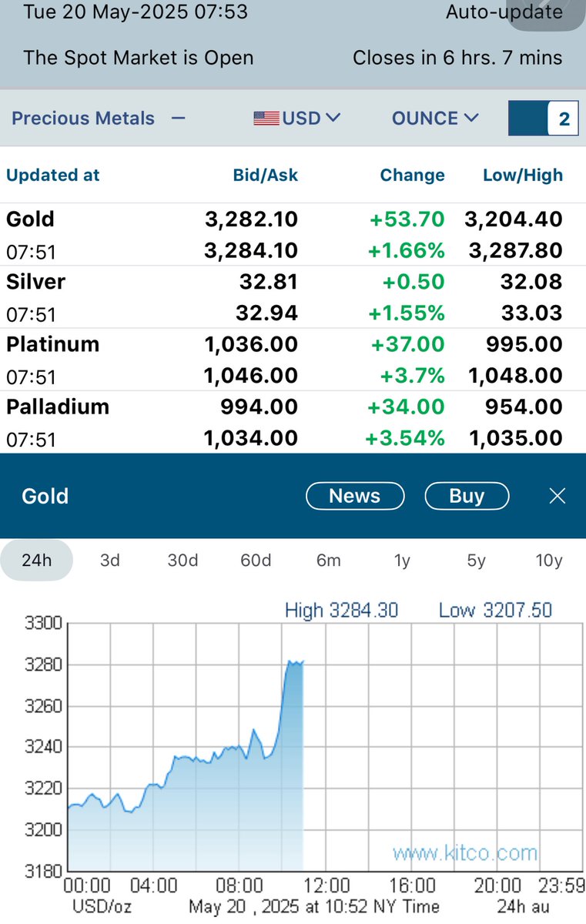Click Gold low 3,204.40

pyautogui.click(x=514, y=219)
